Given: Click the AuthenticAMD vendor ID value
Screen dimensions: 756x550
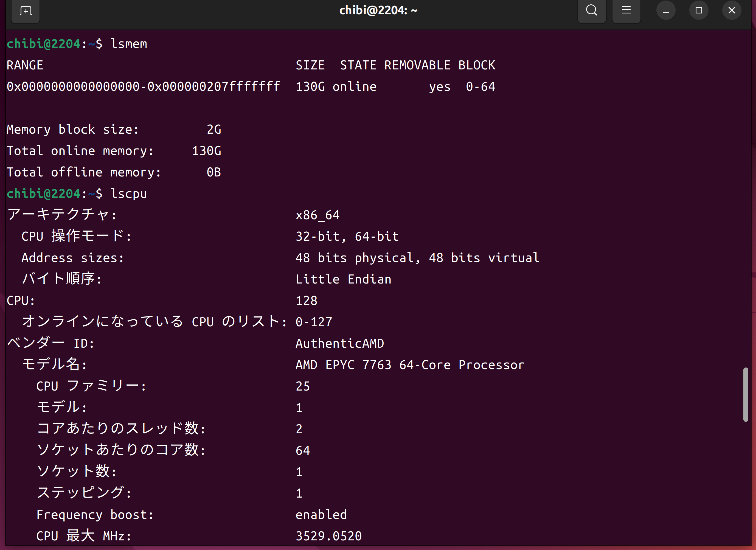Looking at the screenshot, I should [340, 343].
